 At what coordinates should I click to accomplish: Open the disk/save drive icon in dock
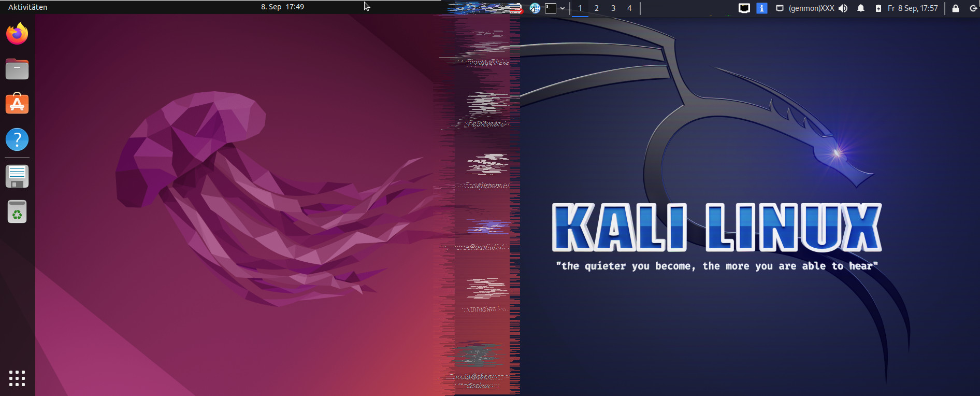(17, 176)
